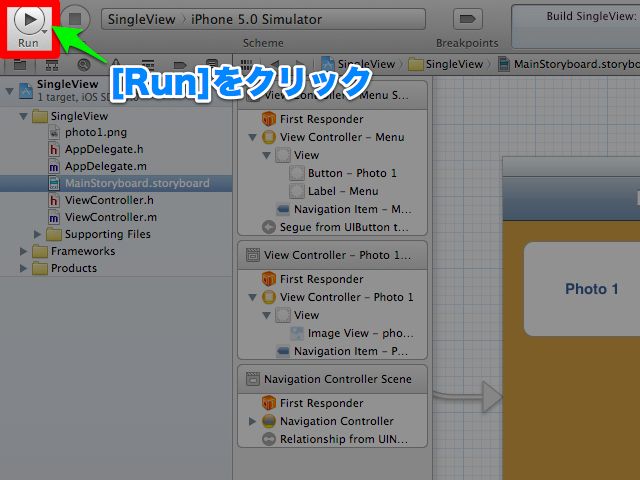The image size is (640, 480).
Task: Select Button – Photo 1 in outline
Action: (x=343, y=173)
